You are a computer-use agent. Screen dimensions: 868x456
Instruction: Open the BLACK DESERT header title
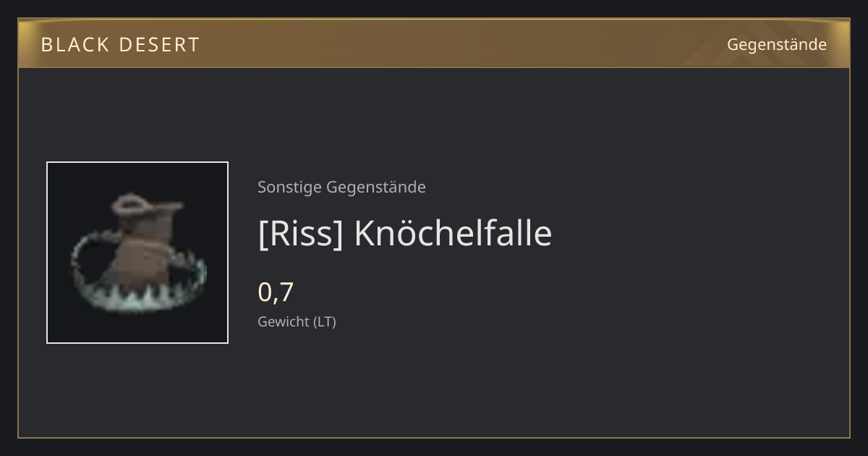point(120,45)
